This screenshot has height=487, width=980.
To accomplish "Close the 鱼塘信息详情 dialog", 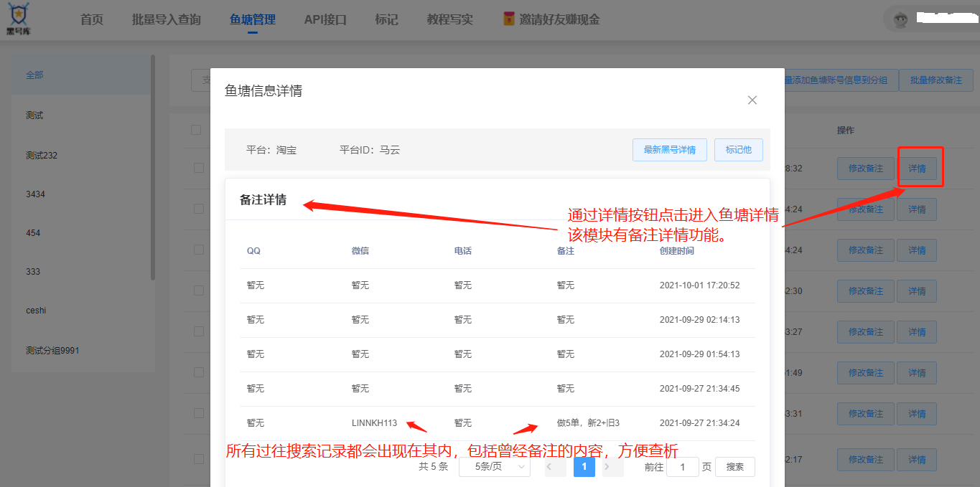I will coord(752,100).
